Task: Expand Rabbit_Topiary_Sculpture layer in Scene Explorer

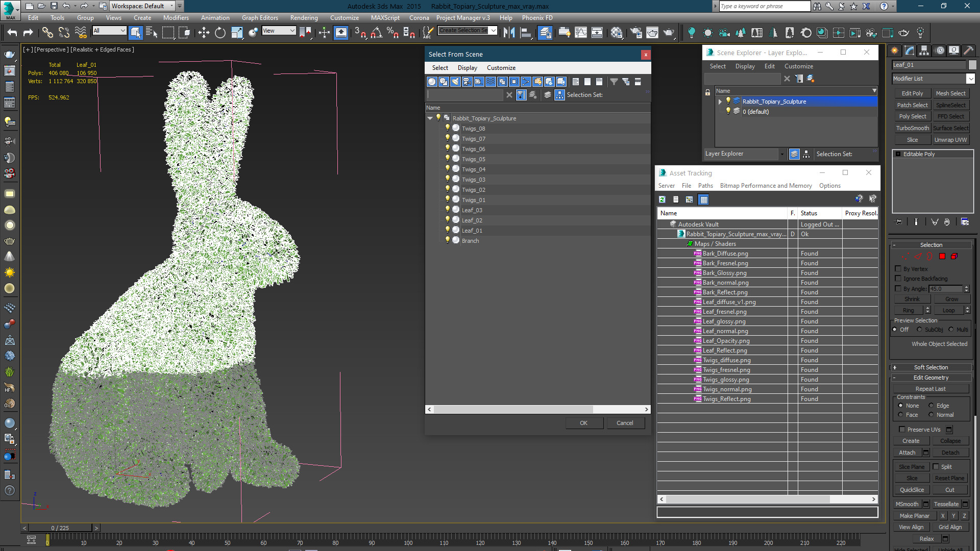Action: click(x=720, y=102)
